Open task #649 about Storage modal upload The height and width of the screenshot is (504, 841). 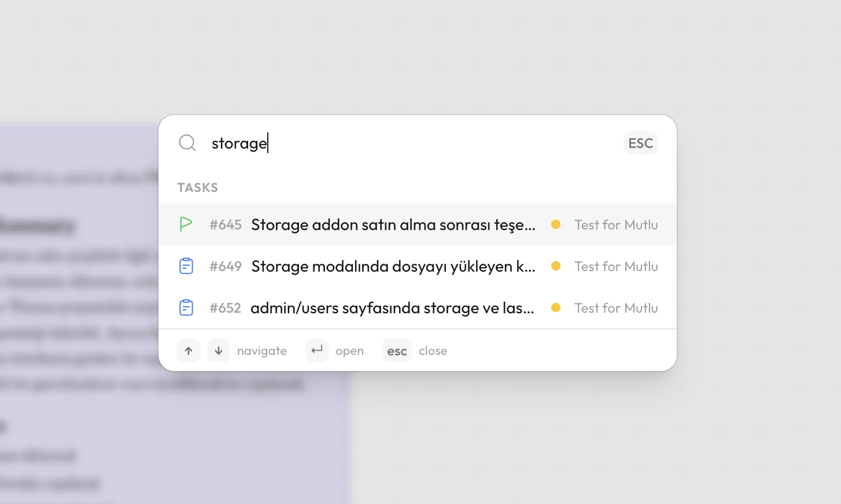click(x=393, y=266)
